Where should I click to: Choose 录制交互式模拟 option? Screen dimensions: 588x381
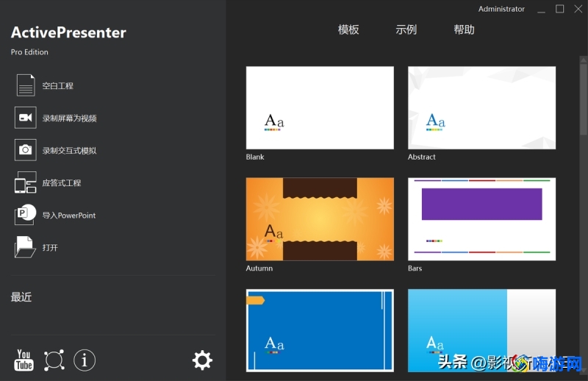pos(69,151)
